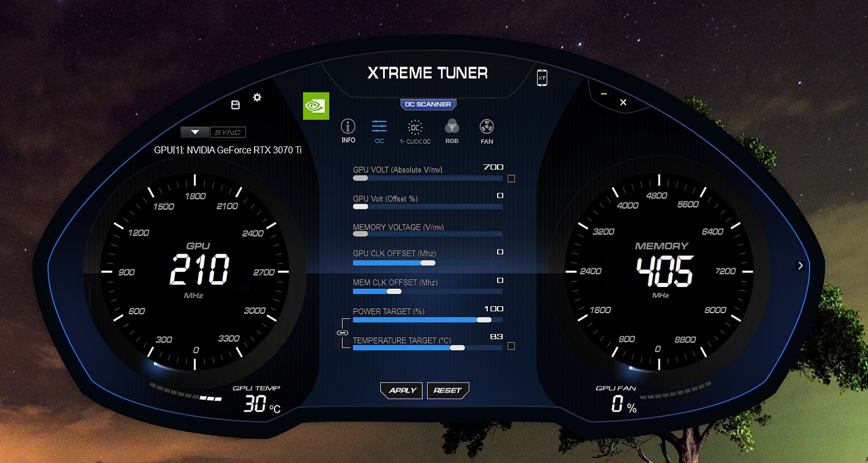
Task: Toggle the power and temperature link icon
Action: pyautogui.click(x=342, y=333)
